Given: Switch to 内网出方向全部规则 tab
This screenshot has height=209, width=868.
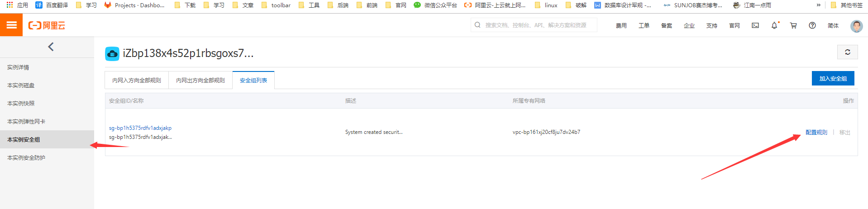Looking at the screenshot, I should click(200, 80).
